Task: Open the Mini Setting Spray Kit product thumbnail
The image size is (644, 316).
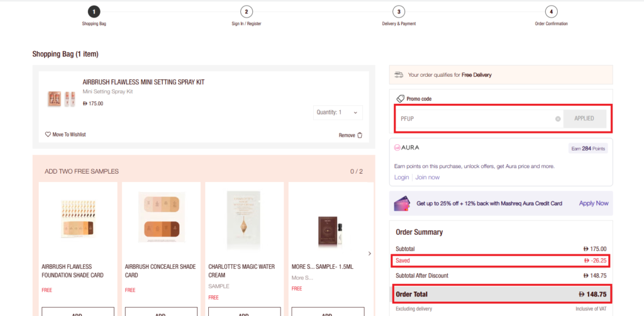Action: click(62, 99)
